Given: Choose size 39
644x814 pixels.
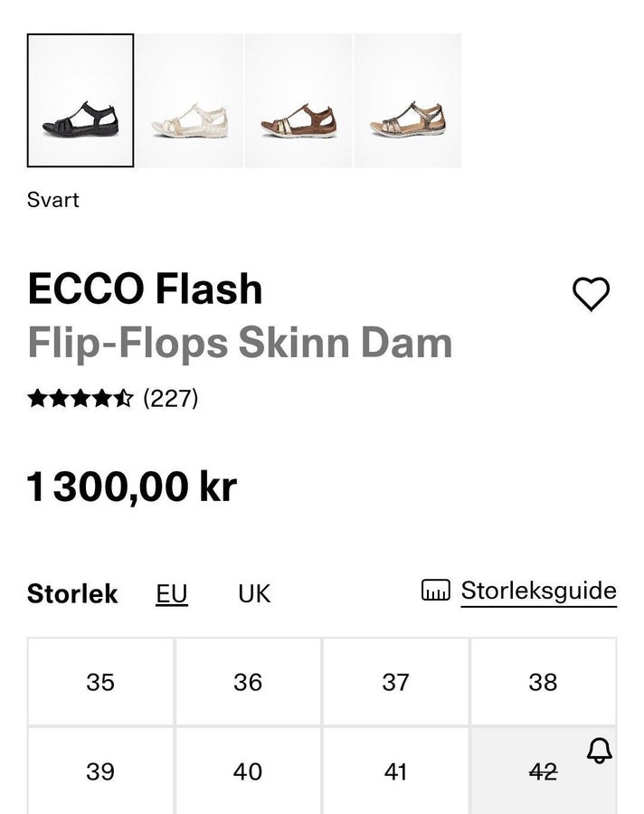Looking at the screenshot, I should click(100, 771).
